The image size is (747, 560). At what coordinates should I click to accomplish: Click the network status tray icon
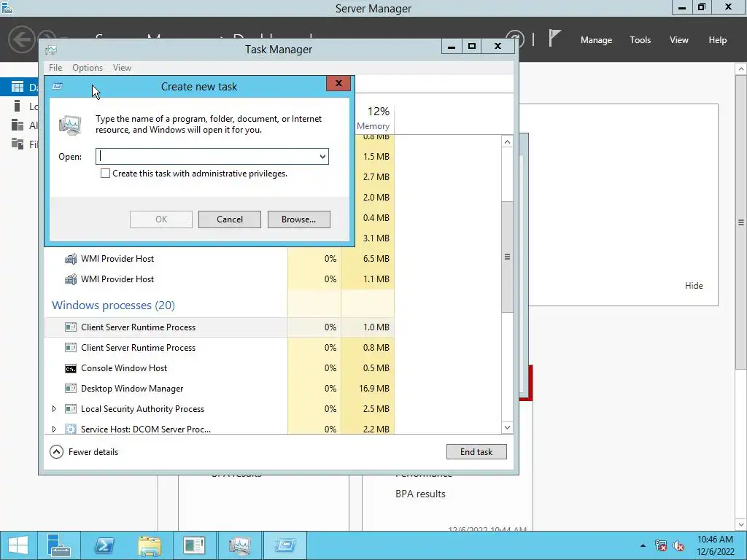click(661, 545)
